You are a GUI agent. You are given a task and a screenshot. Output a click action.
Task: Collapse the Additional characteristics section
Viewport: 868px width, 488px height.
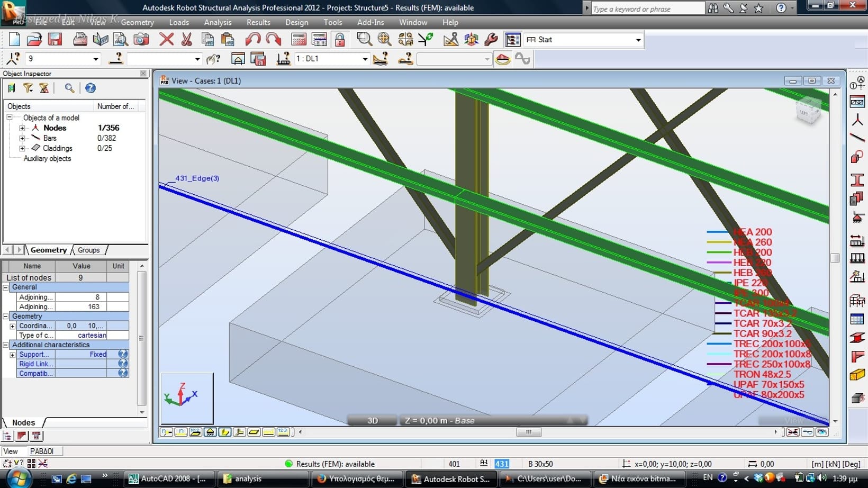click(6, 345)
